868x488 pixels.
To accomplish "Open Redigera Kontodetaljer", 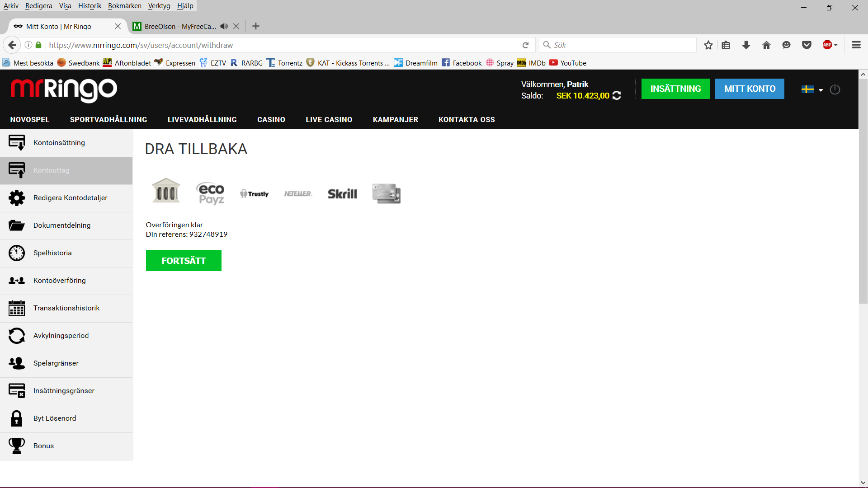I will (66, 198).
